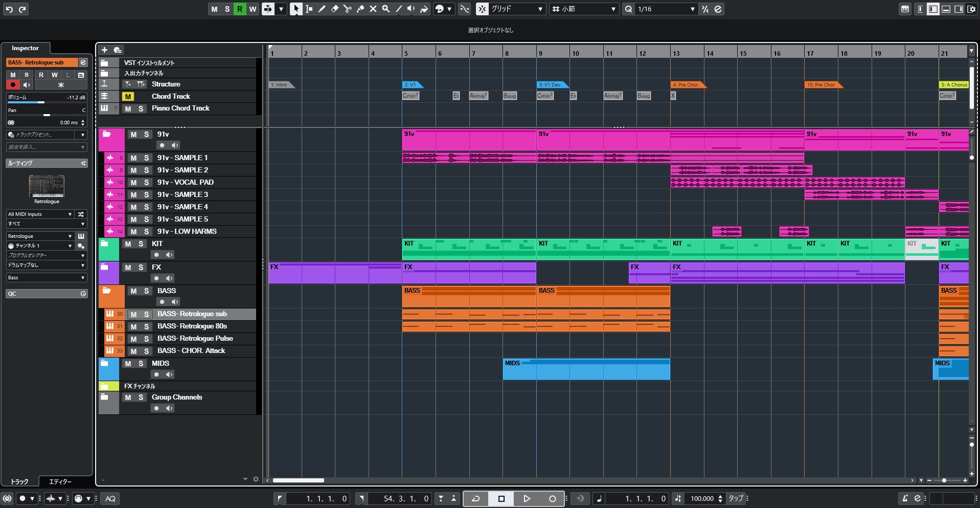Viewport: 980px width, 508px height.
Task: Select the Eraser tool in toolbar
Action: pos(335,9)
